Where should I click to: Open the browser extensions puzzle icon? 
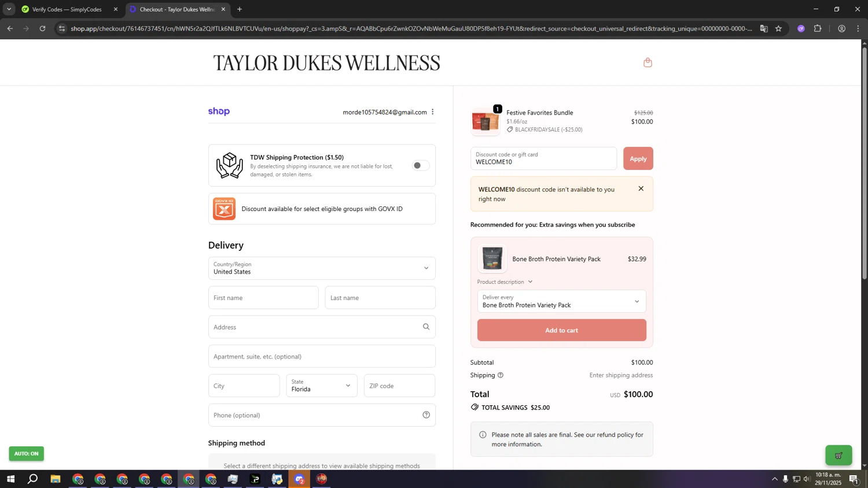pyautogui.click(x=818, y=28)
